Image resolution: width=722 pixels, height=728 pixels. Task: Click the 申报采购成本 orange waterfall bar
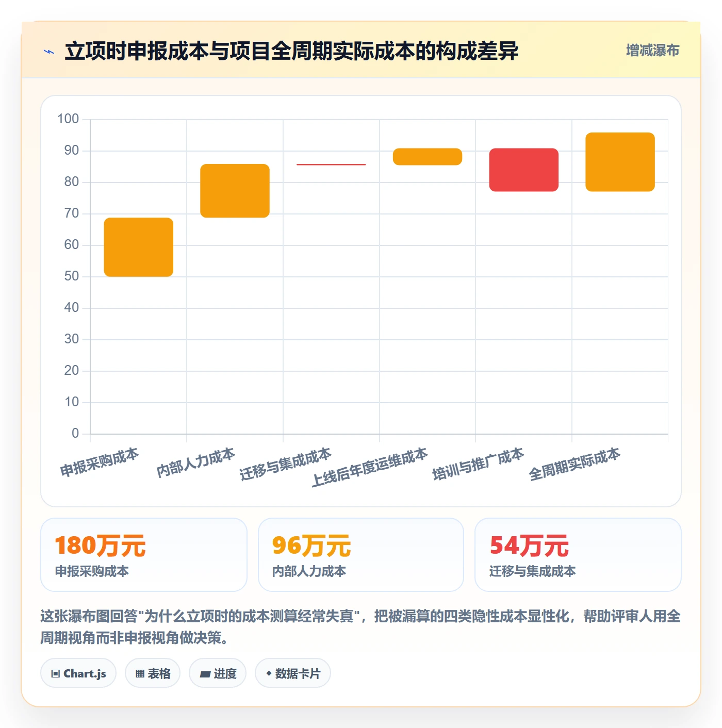point(139,247)
